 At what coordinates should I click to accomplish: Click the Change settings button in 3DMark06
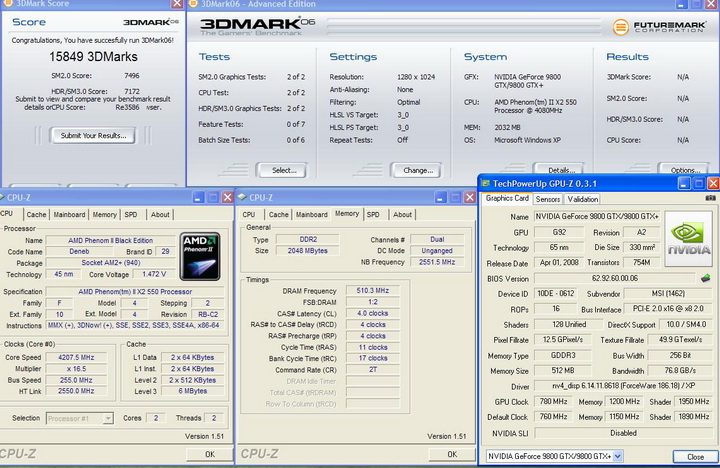point(418,170)
